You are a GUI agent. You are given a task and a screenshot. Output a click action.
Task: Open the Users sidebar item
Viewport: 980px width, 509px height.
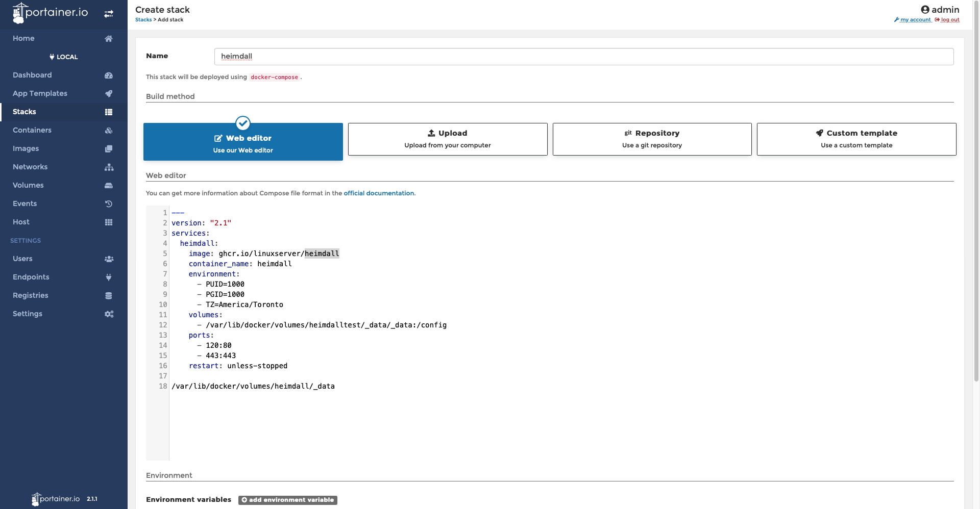click(64, 259)
